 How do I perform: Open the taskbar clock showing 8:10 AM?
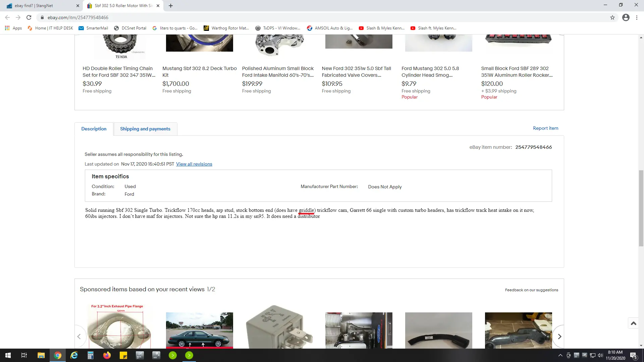615,355
